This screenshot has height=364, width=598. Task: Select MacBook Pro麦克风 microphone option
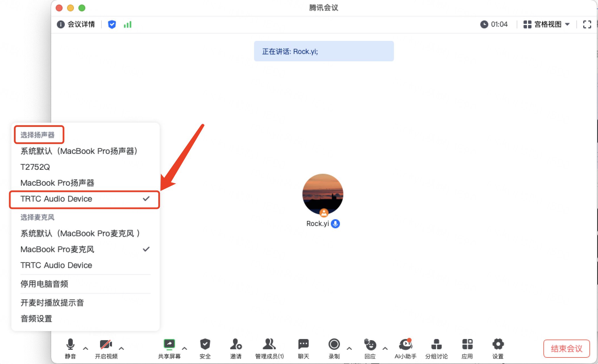[x=57, y=249]
